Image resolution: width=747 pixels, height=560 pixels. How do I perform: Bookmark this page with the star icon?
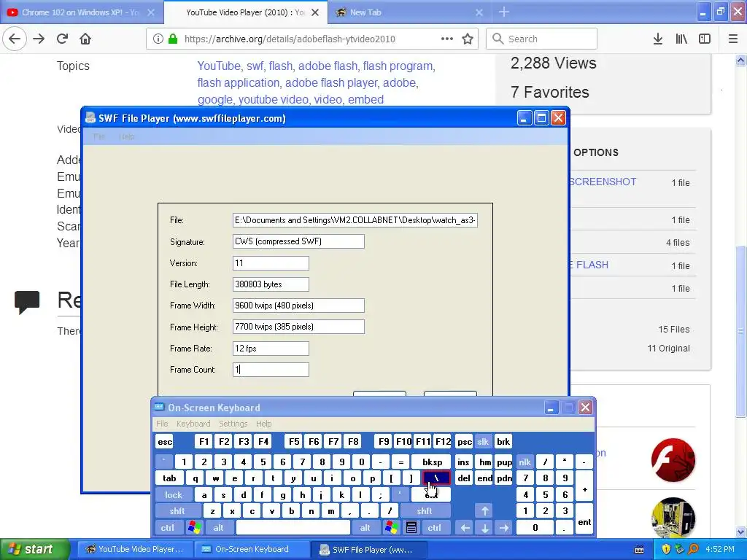468,39
